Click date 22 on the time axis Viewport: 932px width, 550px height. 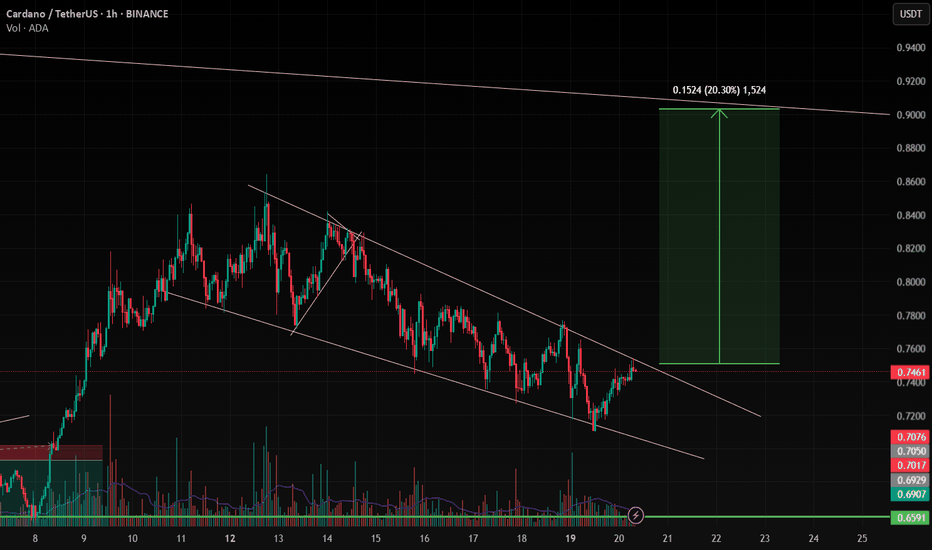[716, 539]
